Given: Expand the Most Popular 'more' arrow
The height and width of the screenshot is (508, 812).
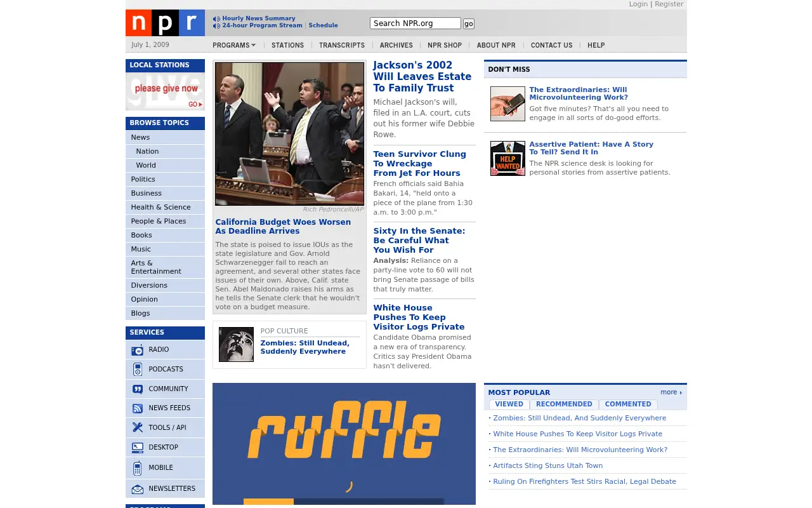Looking at the screenshot, I should click(671, 392).
